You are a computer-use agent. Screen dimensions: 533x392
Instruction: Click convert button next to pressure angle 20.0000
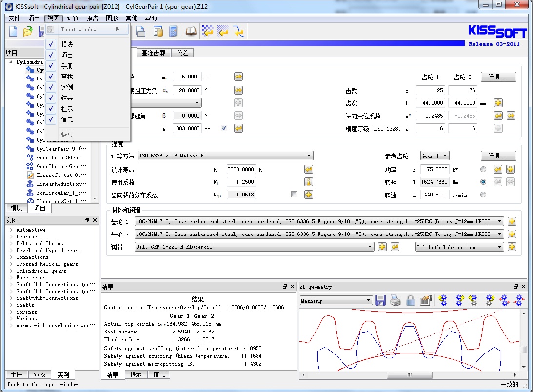238,90
